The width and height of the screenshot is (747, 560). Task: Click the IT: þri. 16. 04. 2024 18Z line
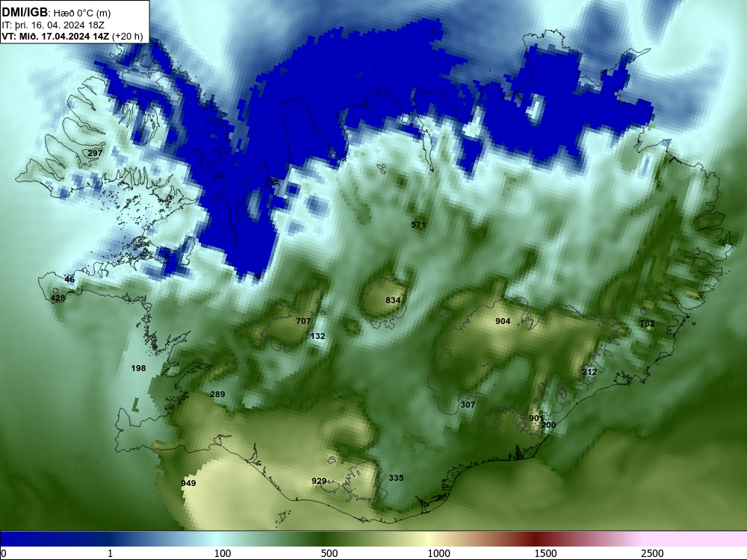(53, 25)
